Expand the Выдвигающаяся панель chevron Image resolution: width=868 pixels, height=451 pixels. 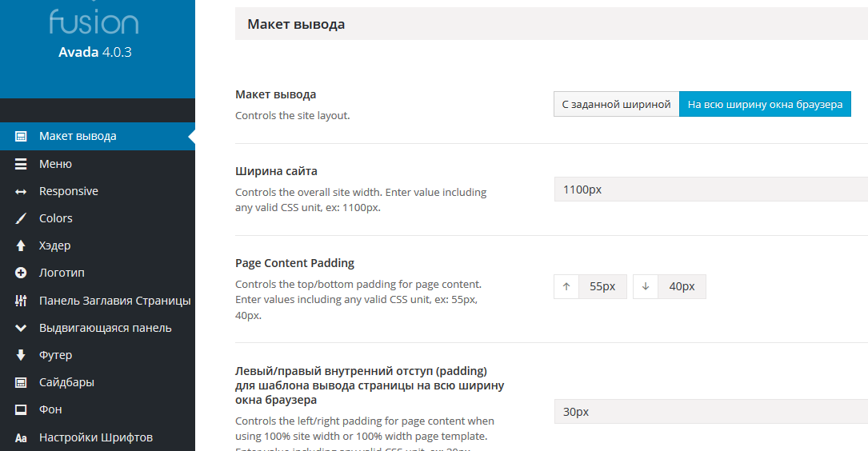pos(22,328)
